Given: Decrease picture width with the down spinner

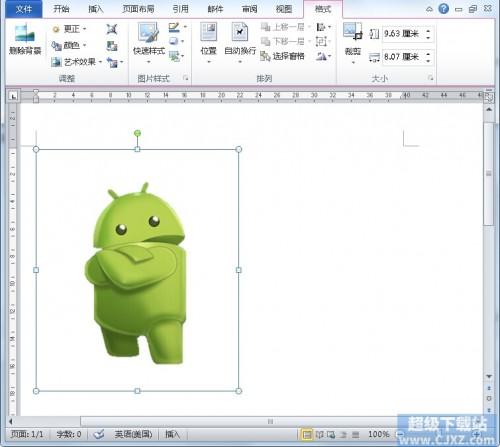Looking at the screenshot, I should point(428,61).
